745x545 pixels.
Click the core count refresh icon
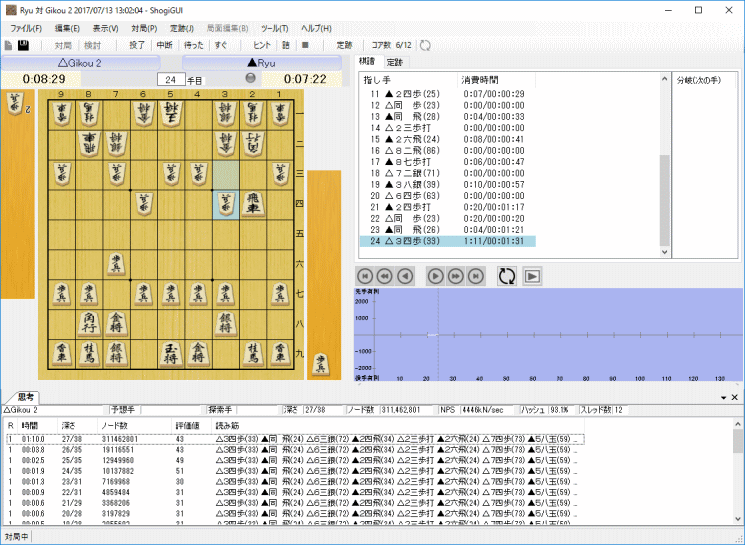click(425, 45)
